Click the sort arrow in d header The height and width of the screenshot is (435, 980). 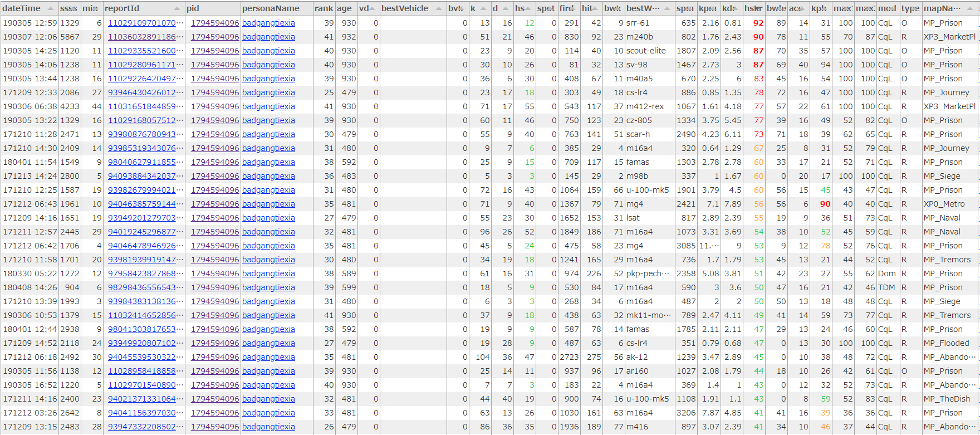coord(506,8)
